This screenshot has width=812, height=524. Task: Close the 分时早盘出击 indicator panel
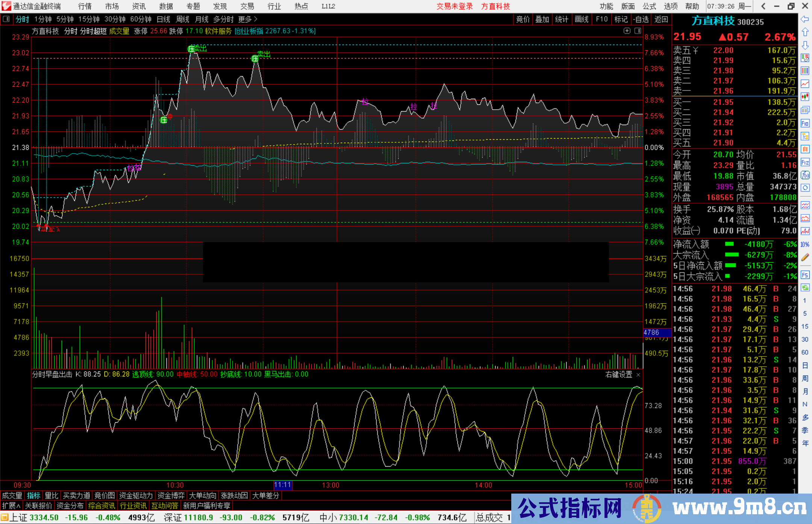638,375
